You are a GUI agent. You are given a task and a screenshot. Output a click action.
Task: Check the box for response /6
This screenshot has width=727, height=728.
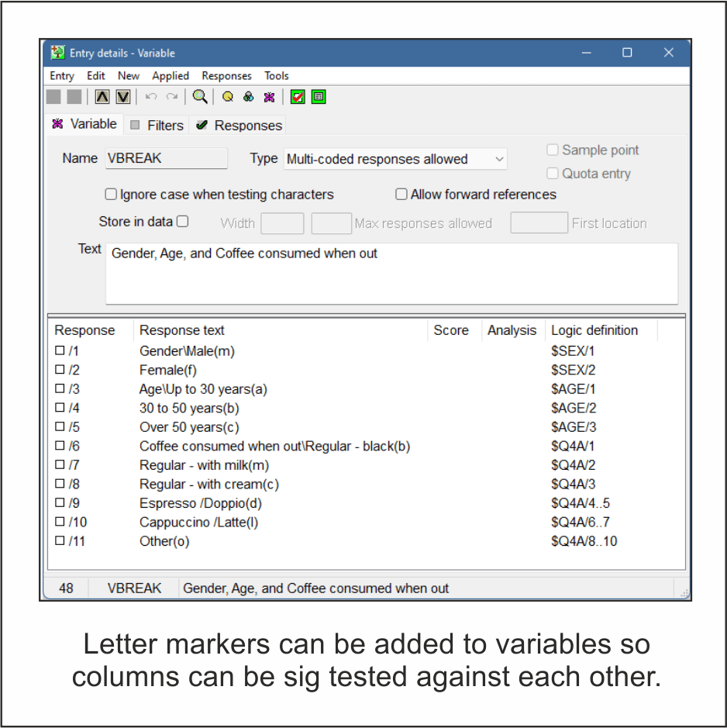(60, 446)
